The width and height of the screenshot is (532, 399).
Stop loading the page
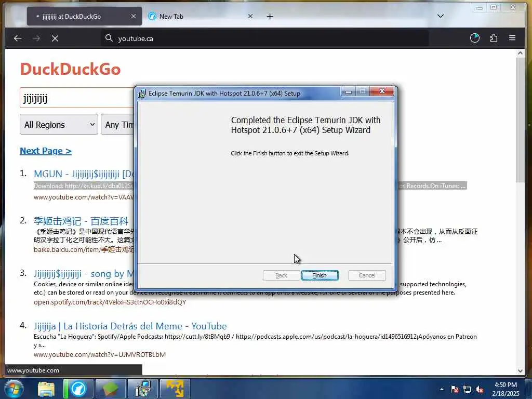click(x=55, y=38)
